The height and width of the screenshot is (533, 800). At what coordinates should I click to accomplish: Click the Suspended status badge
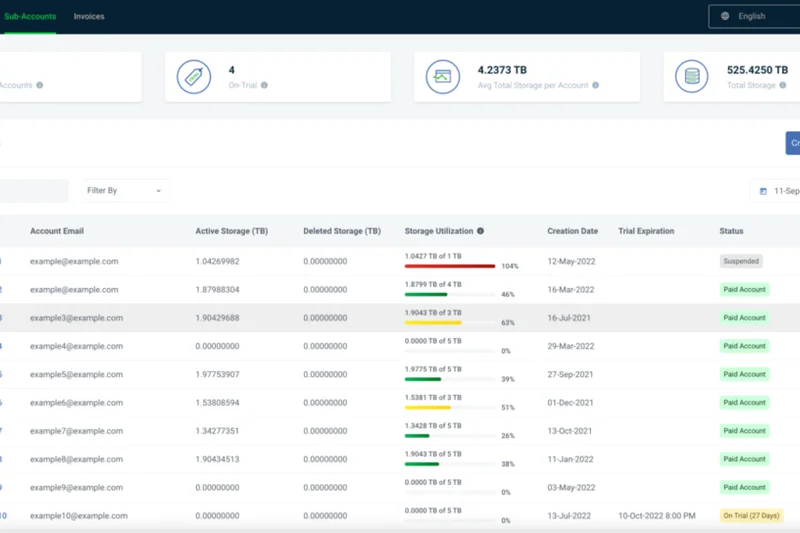741,261
